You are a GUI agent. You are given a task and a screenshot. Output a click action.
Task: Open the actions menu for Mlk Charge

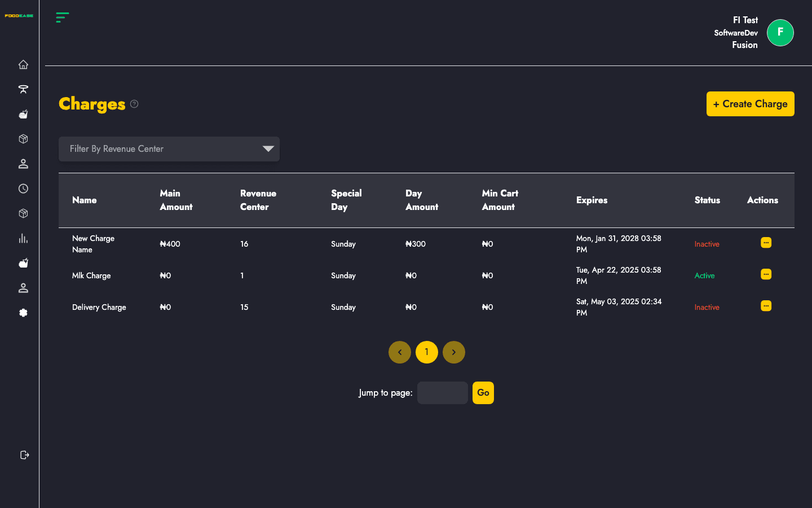pos(766,274)
